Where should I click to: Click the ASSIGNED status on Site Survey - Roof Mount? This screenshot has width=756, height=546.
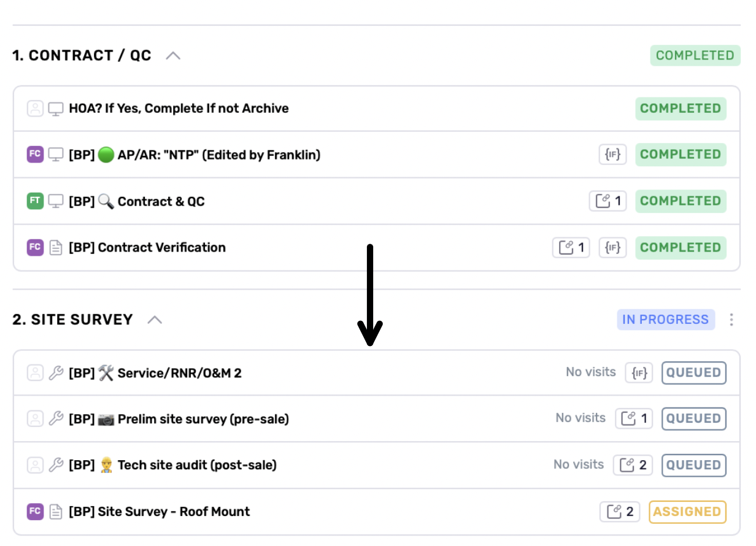[x=687, y=512]
